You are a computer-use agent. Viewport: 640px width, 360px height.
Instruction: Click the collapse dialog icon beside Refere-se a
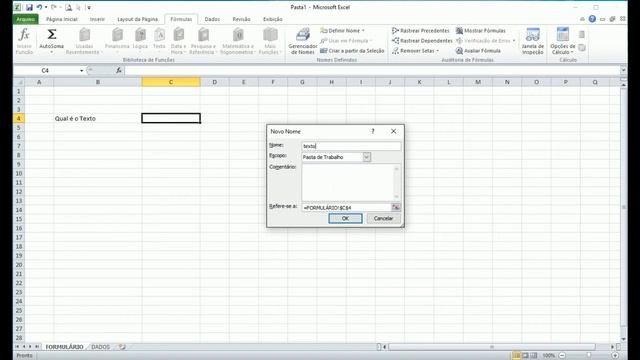(x=396, y=207)
